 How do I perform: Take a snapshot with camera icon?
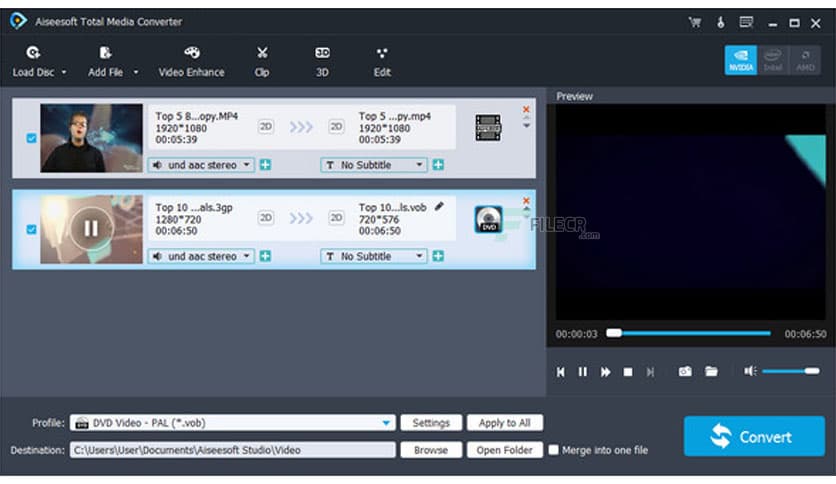(685, 371)
